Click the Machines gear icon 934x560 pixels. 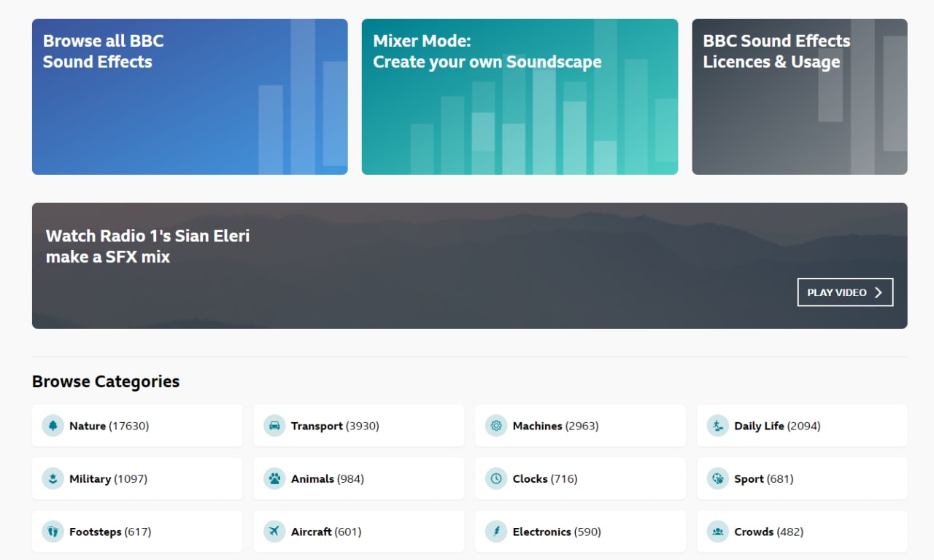click(x=496, y=426)
